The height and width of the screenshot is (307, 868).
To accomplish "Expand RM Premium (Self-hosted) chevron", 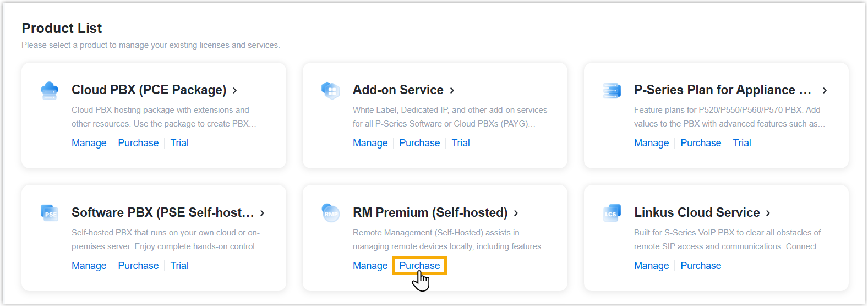I will (516, 213).
